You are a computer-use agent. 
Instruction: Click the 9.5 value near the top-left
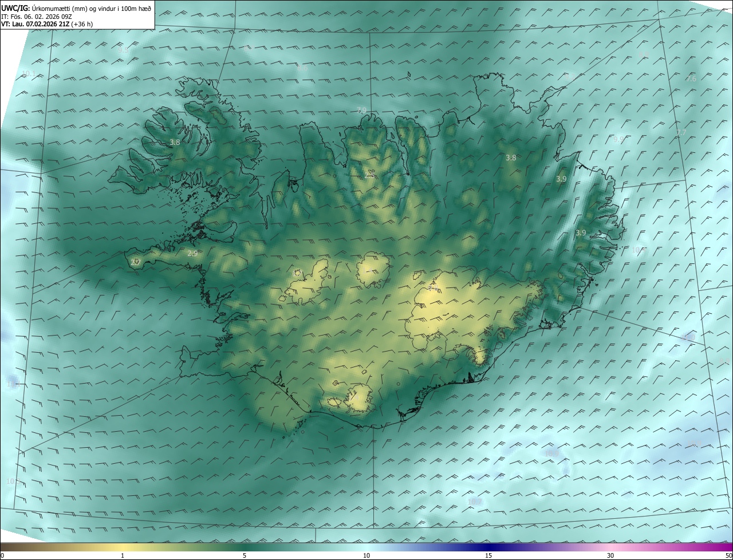(x=123, y=50)
